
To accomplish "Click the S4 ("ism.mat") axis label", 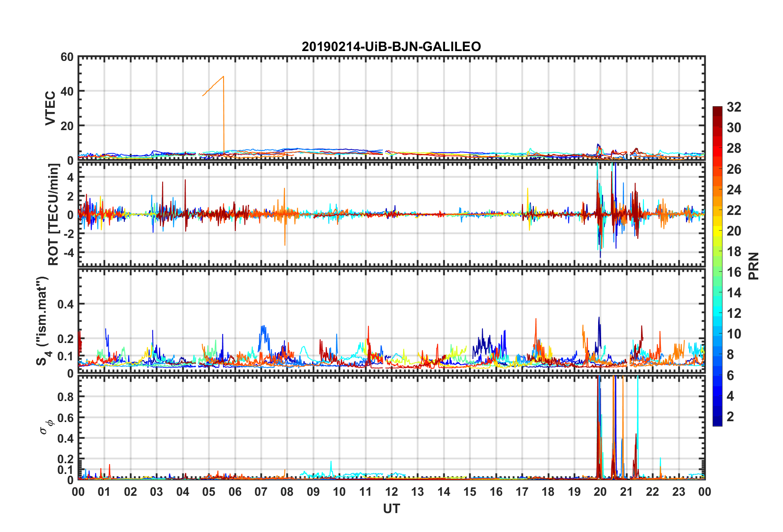I will [x=42, y=321].
